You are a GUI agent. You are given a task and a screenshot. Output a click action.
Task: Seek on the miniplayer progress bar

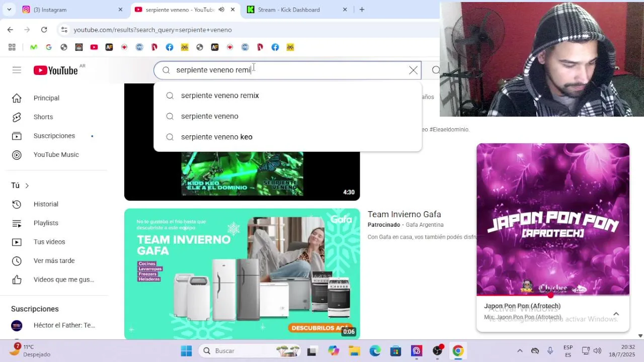click(x=553, y=295)
